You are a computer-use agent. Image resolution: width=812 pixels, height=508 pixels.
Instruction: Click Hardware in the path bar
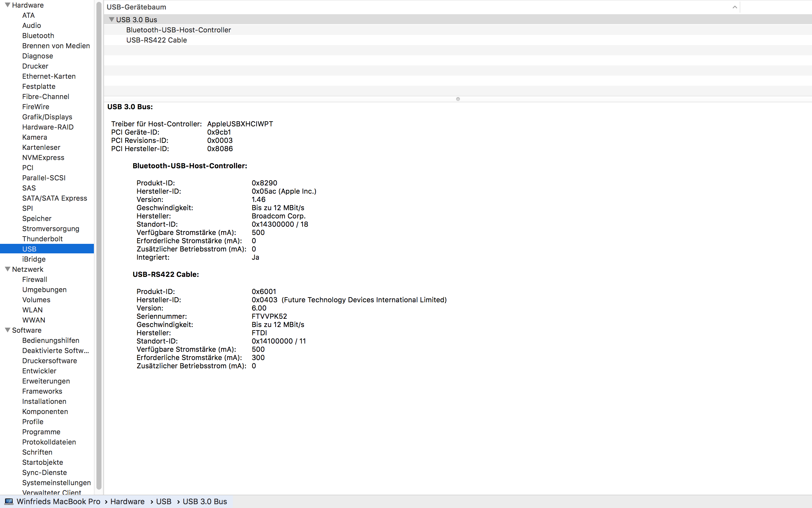(128, 502)
